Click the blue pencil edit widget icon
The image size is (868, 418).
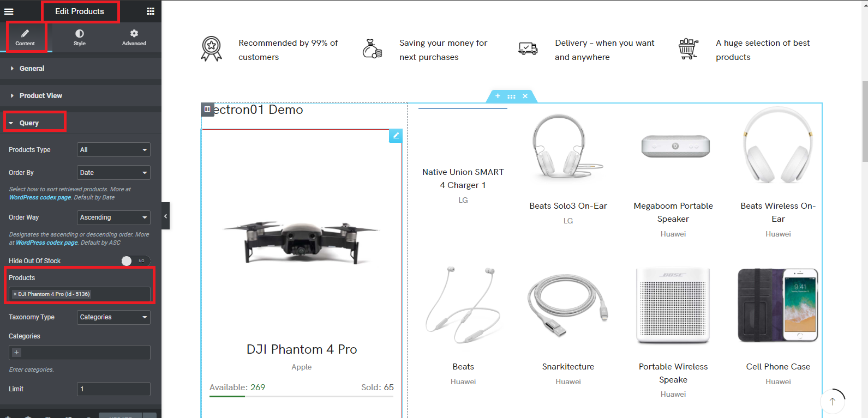coord(396,136)
